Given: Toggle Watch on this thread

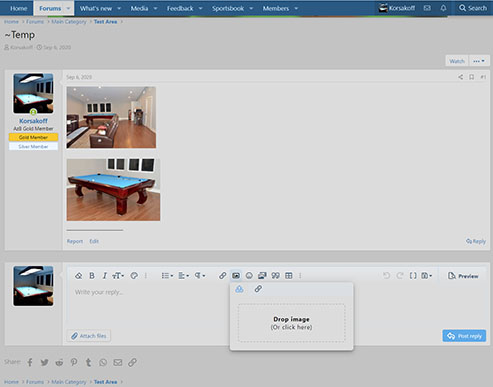Looking at the screenshot, I should [x=457, y=61].
